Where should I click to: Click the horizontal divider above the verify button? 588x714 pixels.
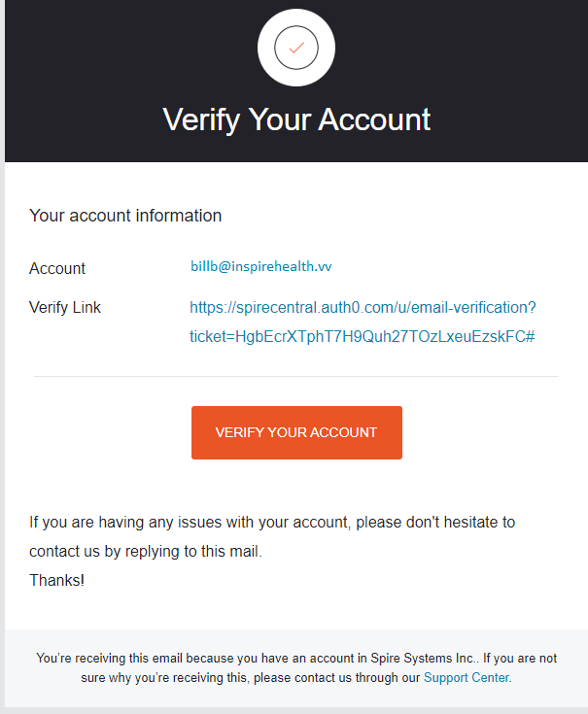tap(296, 376)
